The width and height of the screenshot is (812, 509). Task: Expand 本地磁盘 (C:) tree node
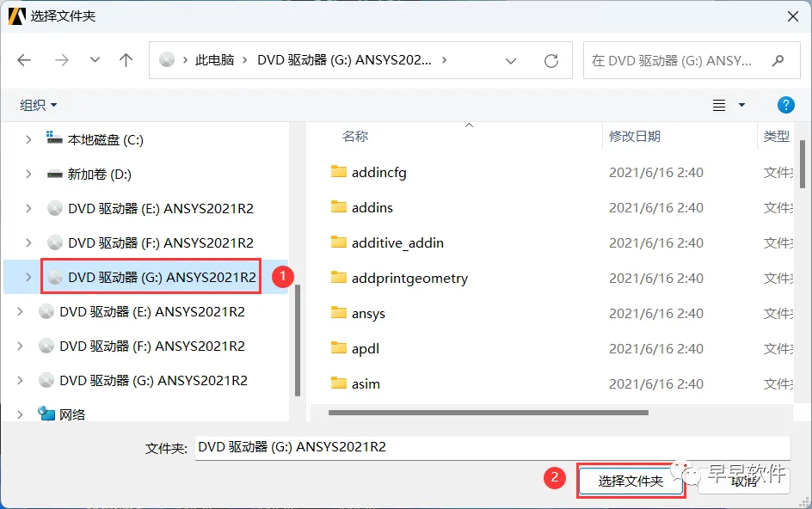pos(28,139)
